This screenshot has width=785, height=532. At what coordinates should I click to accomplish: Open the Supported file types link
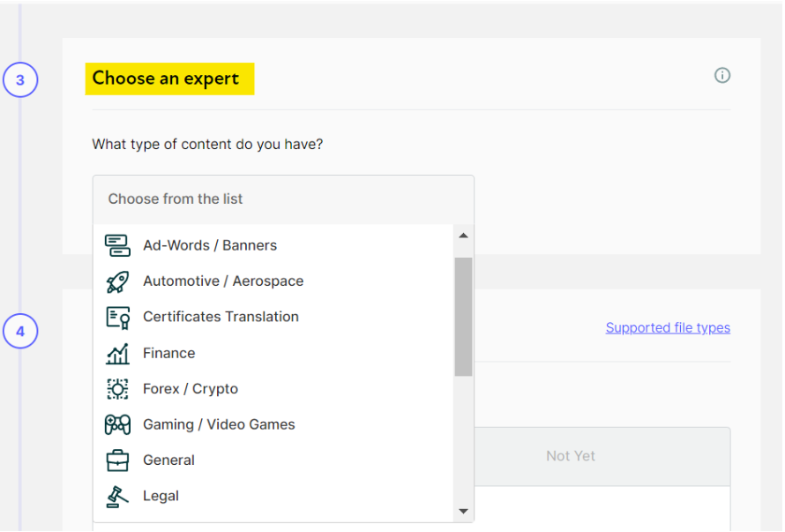click(668, 327)
